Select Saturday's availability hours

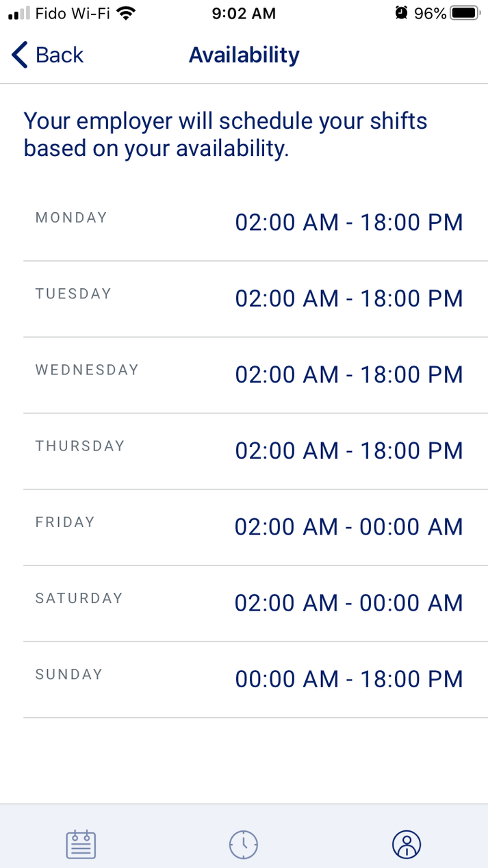348,602
